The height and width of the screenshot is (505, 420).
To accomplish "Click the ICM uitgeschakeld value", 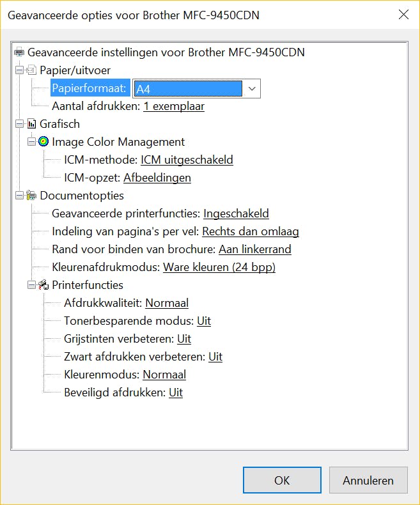I will (x=187, y=160).
